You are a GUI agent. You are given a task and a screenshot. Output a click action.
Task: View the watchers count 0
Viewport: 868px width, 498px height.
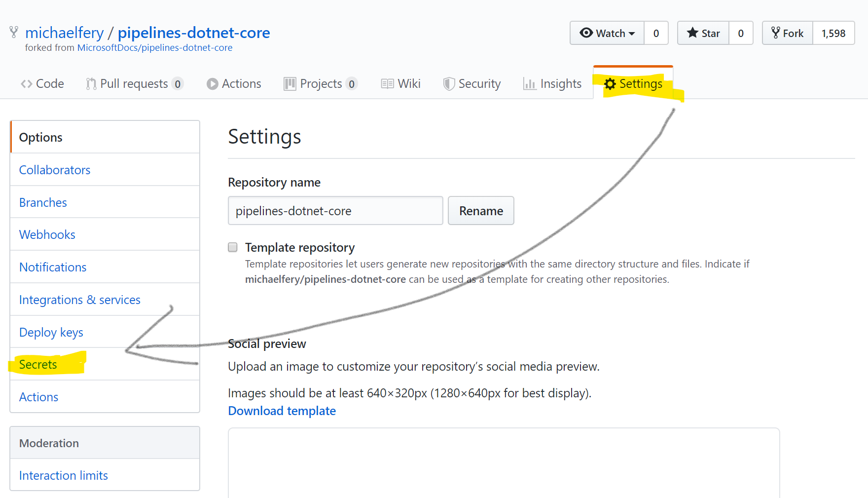[x=656, y=33]
